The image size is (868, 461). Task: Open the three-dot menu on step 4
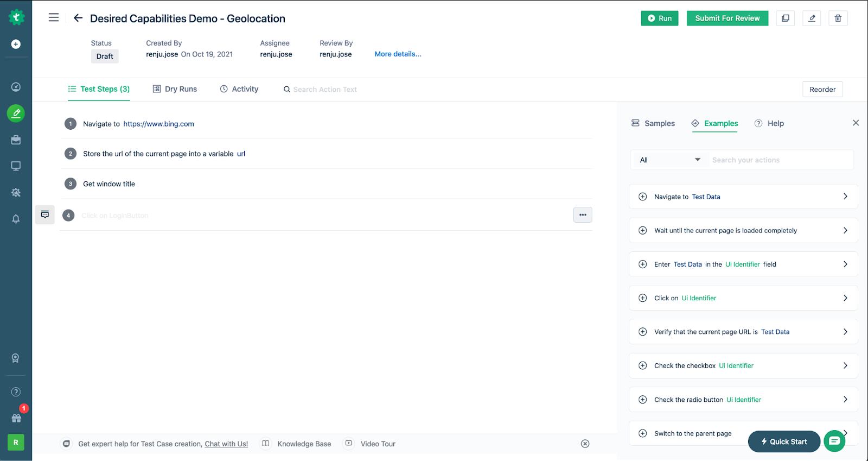tap(583, 215)
